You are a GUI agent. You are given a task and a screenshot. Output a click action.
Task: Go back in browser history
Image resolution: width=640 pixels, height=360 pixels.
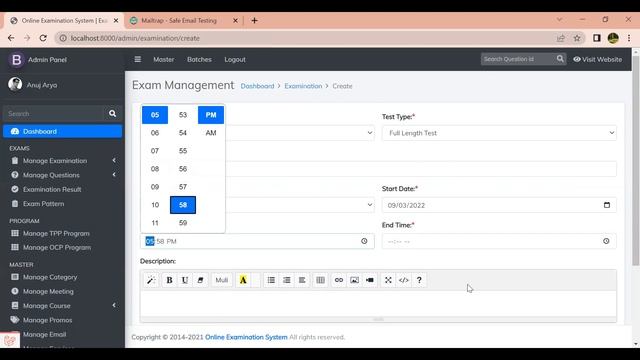[x=11, y=38]
